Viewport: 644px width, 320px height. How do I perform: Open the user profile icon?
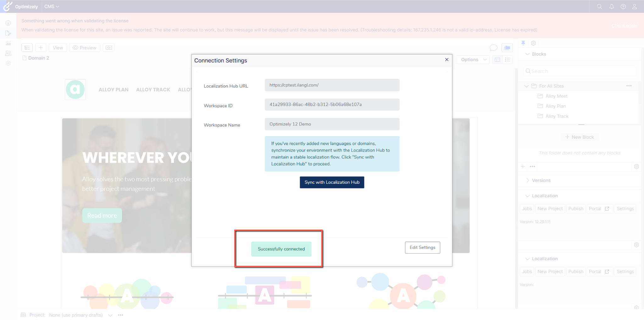click(635, 7)
